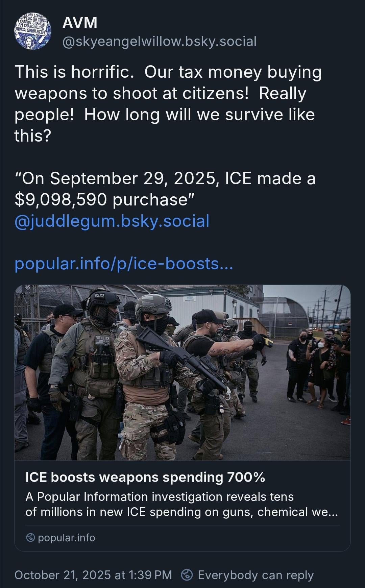Open the @juddlegum.bsky.social mention
The image size is (365, 588).
tap(112, 221)
